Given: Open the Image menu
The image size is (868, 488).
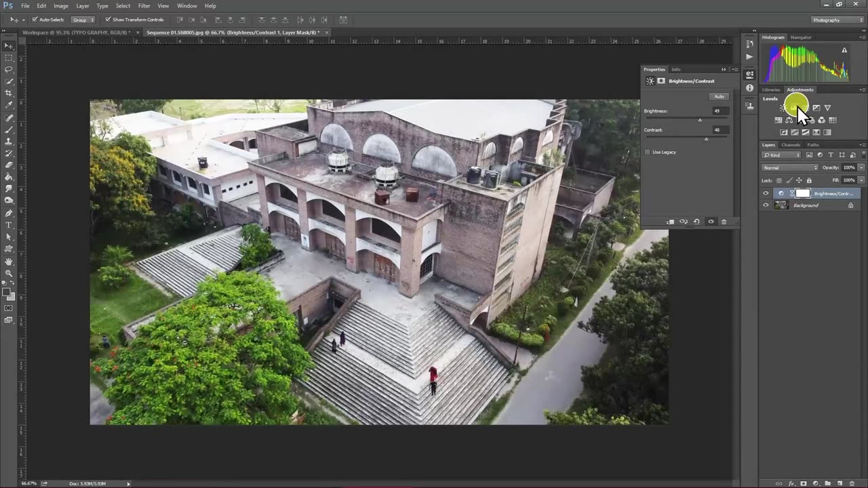Looking at the screenshot, I should [61, 5].
